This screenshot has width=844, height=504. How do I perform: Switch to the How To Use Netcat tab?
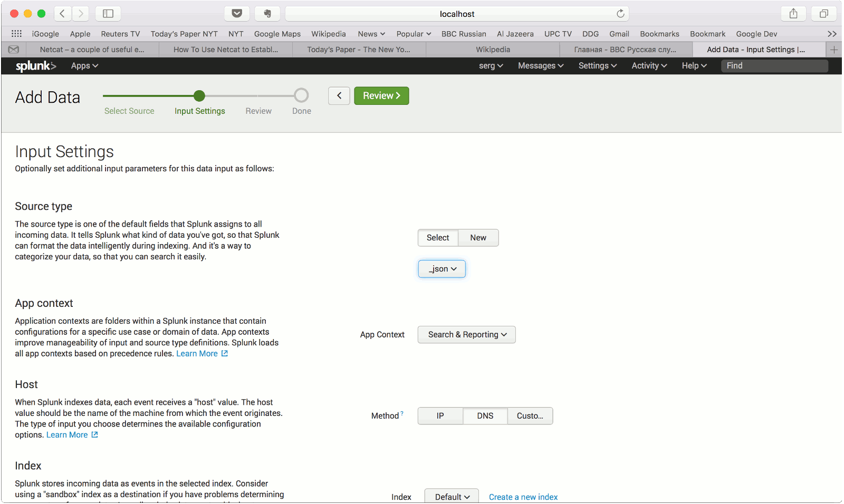click(226, 50)
